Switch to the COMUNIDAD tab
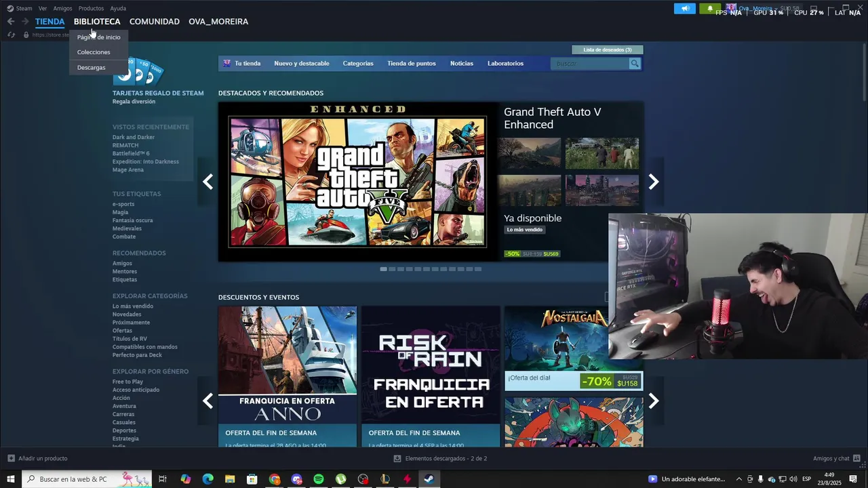Viewport: 868px width, 488px height. click(155, 22)
